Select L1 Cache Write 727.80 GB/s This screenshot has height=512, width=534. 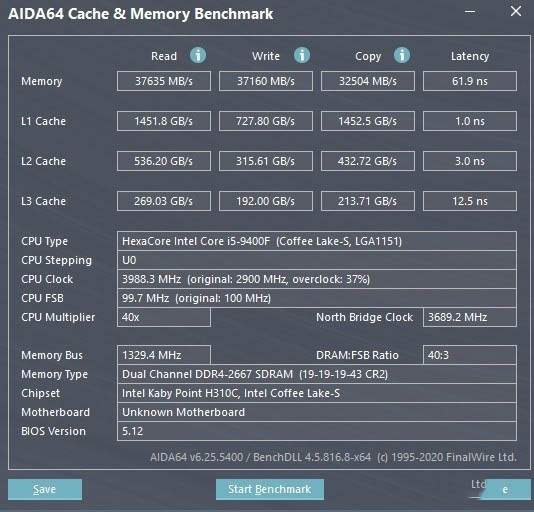tap(266, 121)
